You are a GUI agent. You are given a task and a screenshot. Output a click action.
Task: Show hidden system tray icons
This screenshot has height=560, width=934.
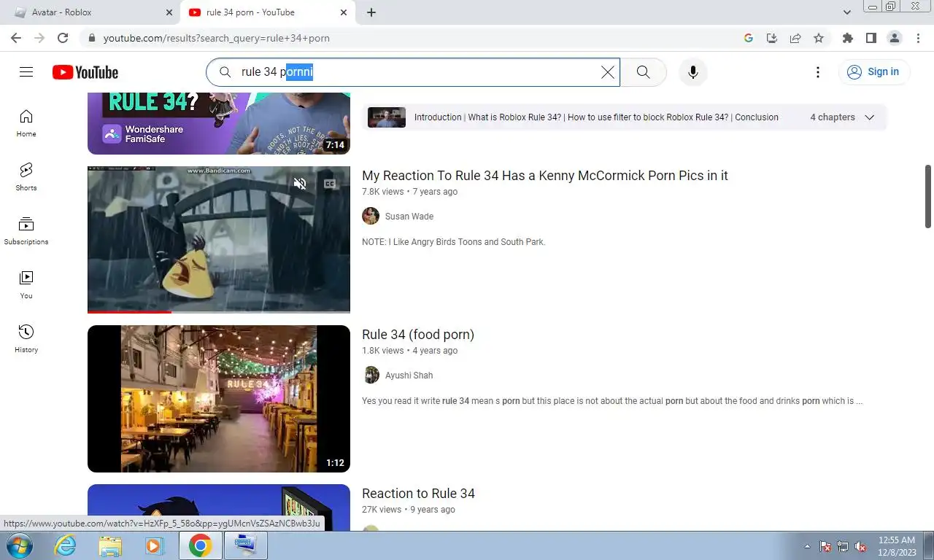(x=807, y=546)
